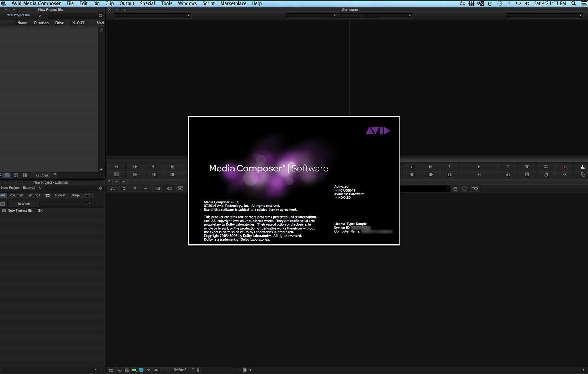Screen dimensions: 588x374
Task: Open the Marketplace menu
Action: pyautogui.click(x=233, y=3)
